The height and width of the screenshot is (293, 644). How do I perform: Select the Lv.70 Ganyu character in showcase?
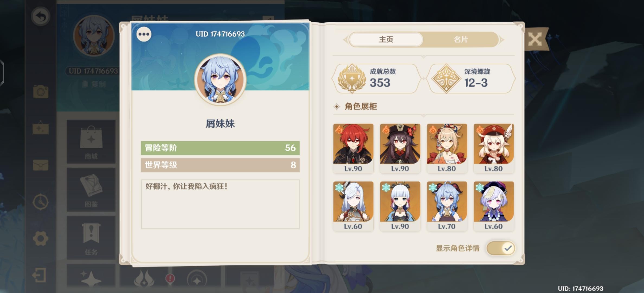pos(447,206)
